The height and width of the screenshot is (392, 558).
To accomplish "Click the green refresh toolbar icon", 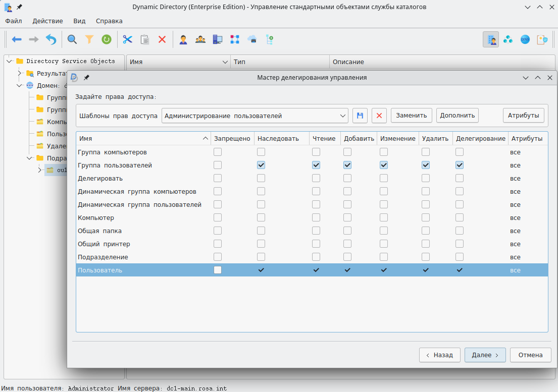I will 106,39.
